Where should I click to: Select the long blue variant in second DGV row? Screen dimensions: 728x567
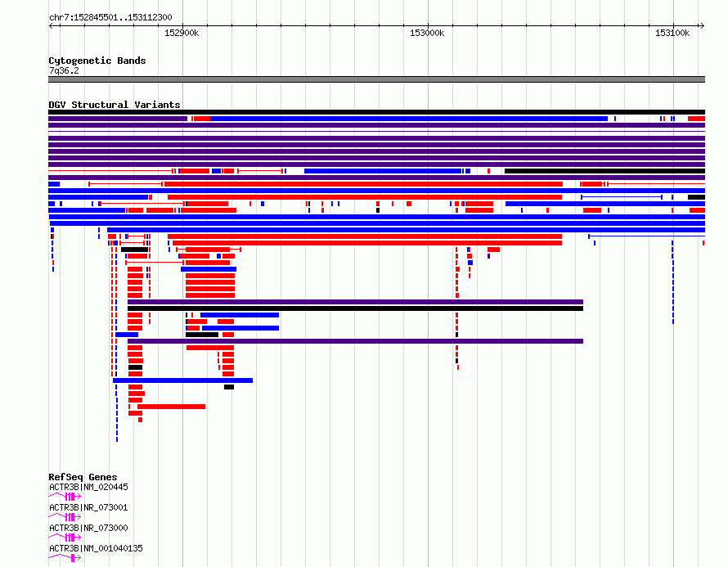tap(409, 119)
